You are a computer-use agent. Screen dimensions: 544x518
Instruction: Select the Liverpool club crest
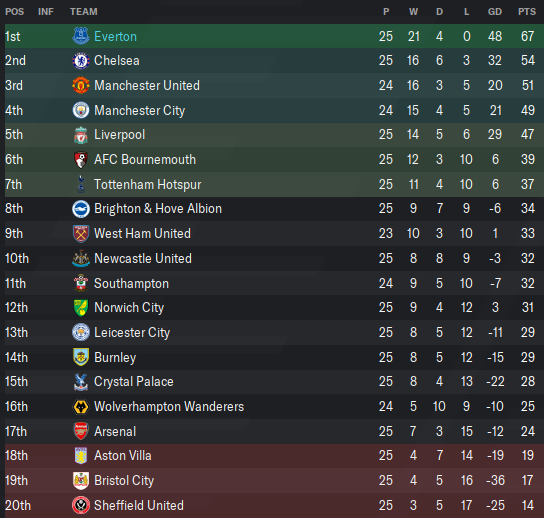point(80,135)
